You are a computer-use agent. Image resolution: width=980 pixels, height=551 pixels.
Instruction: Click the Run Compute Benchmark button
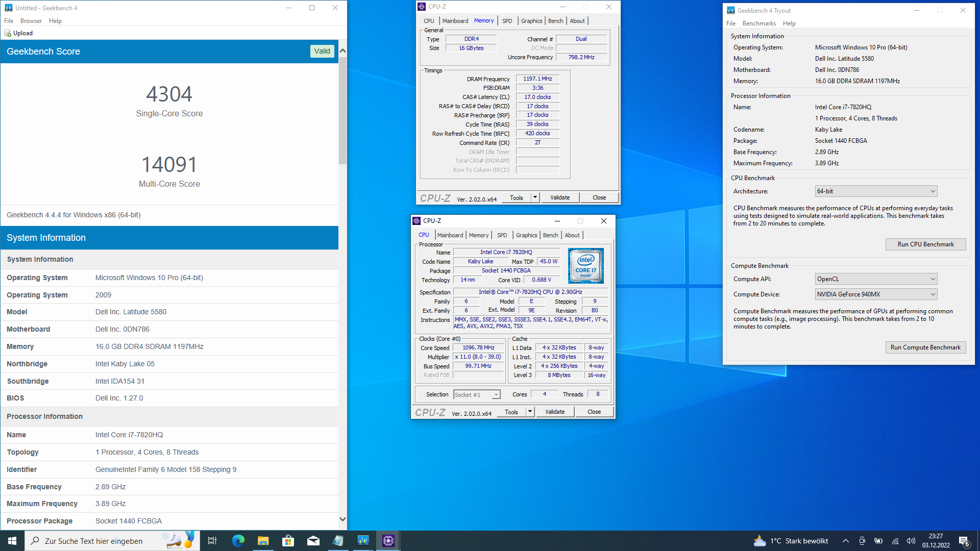[925, 347]
